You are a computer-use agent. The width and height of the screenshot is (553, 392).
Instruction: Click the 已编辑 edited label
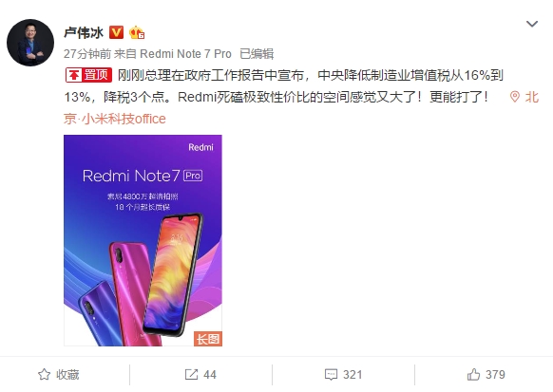[257, 54]
